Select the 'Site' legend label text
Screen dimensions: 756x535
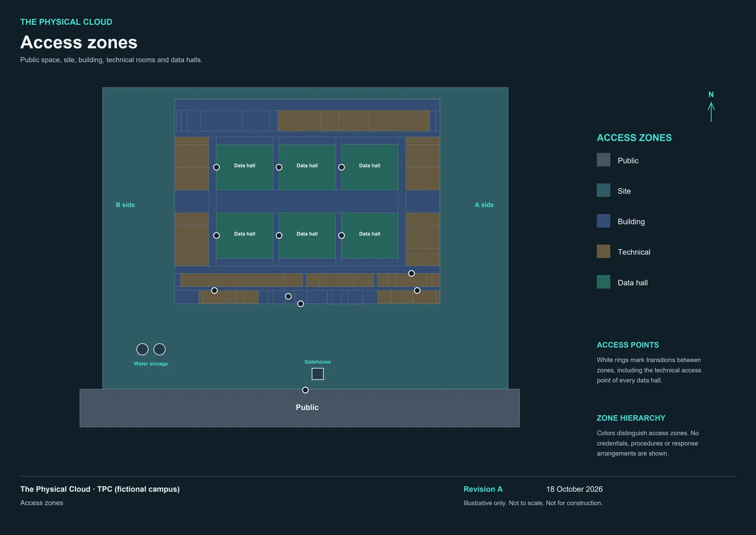(x=624, y=191)
